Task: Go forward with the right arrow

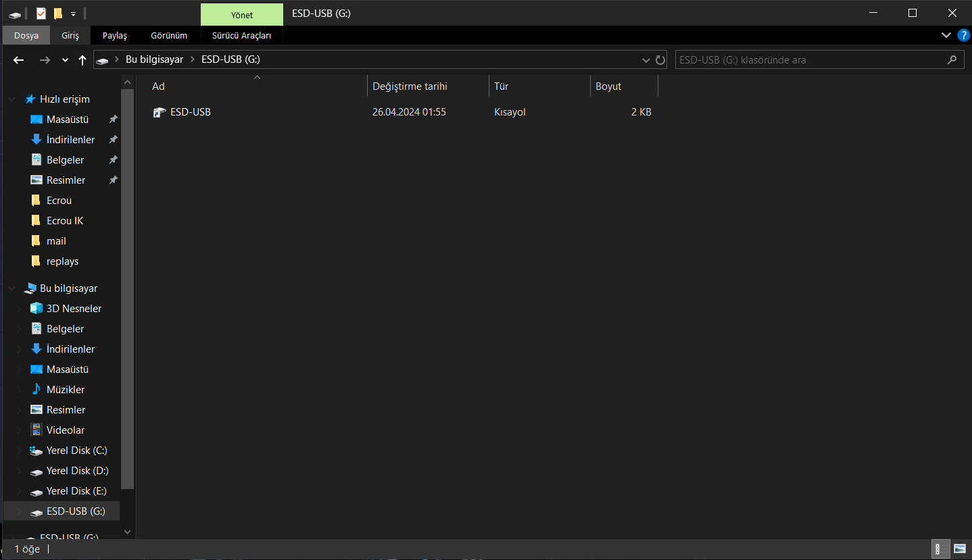Action: pyautogui.click(x=45, y=59)
